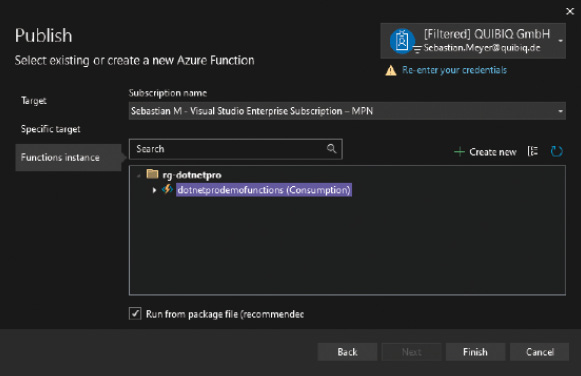
Task: Click the refresh icon beside Create new
Action: tap(556, 151)
